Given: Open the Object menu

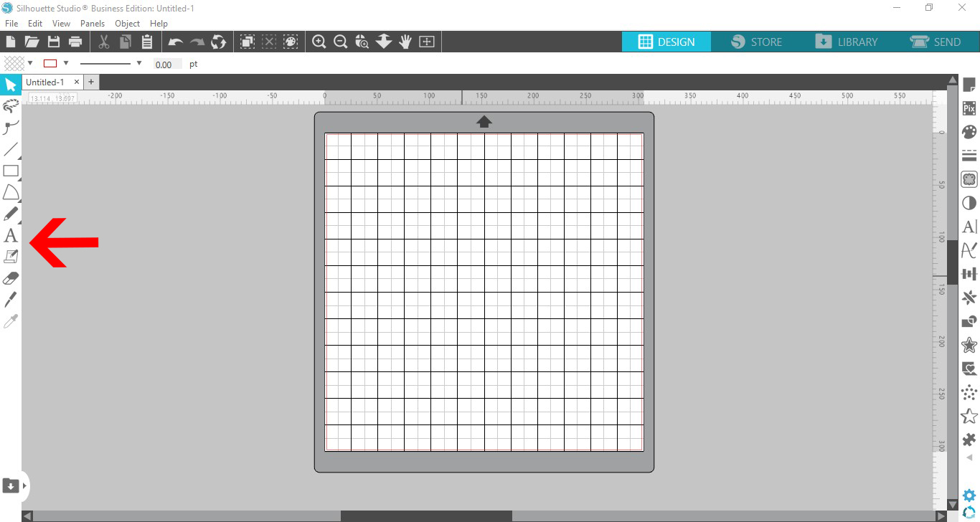Looking at the screenshot, I should click(x=128, y=24).
